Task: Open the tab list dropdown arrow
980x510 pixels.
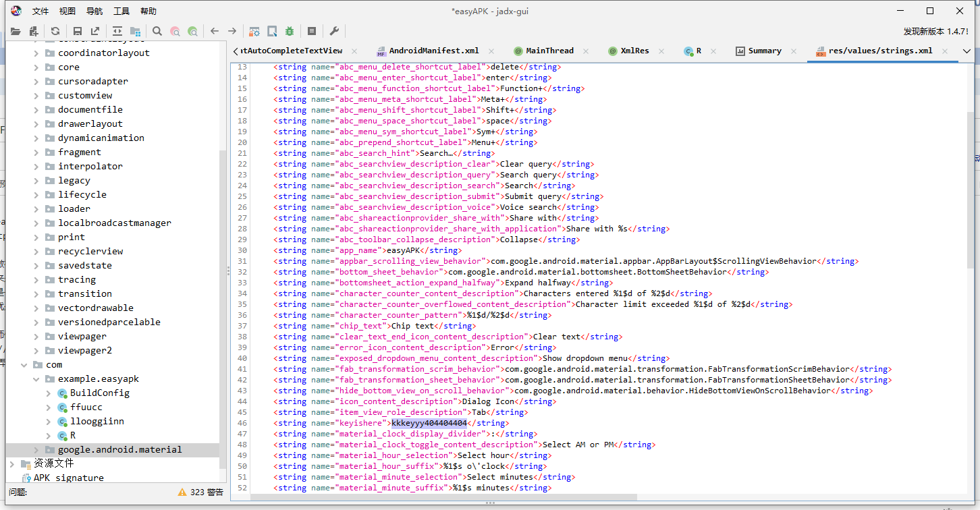Action: pyautogui.click(x=967, y=51)
